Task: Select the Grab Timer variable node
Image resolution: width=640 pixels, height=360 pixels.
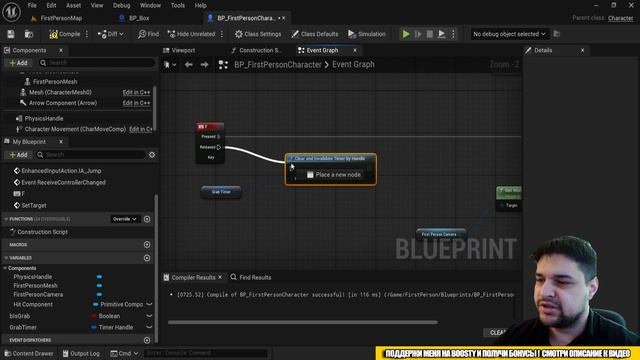Action: pos(221,192)
